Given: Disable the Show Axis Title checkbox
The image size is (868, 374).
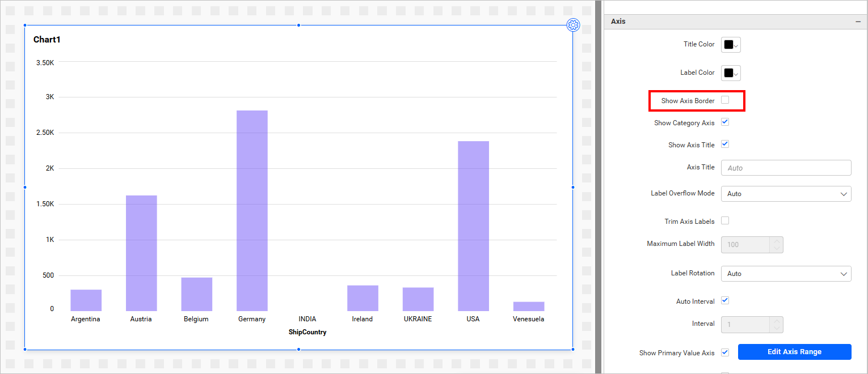Looking at the screenshot, I should pyautogui.click(x=725, y=144).
